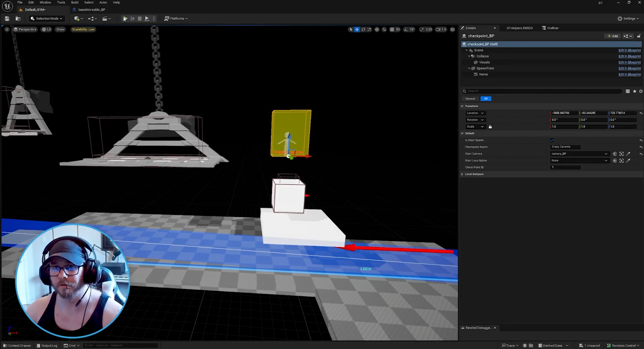Toggle surface snapping icon in viewport
Image resolution: width=644 pixels, height=349 pixels.
(x=384, y=29)
